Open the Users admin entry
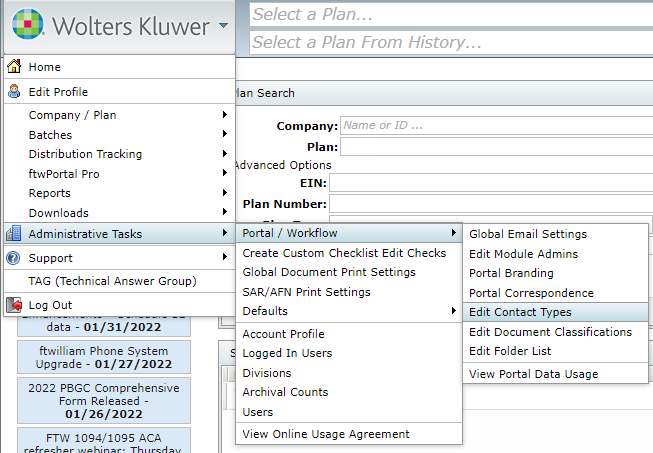Image resolution: width=653 pixels, height=453 pixels. 349,412
